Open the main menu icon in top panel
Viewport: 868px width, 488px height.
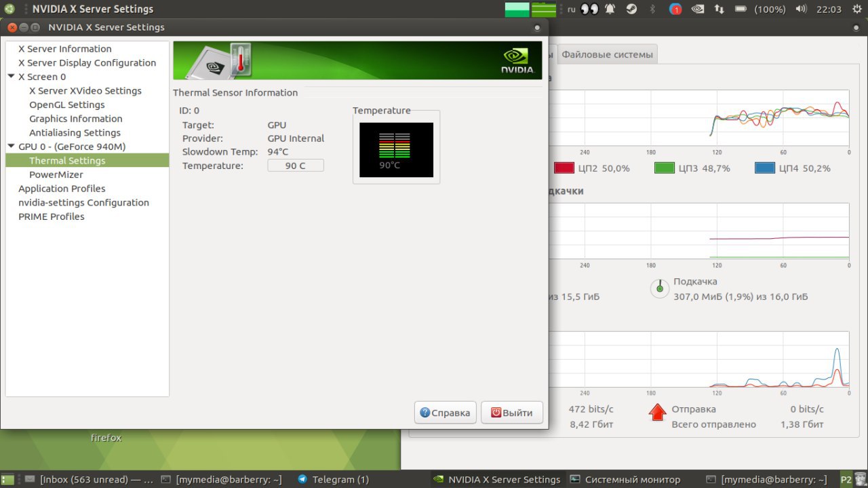[x=9, y=10]
